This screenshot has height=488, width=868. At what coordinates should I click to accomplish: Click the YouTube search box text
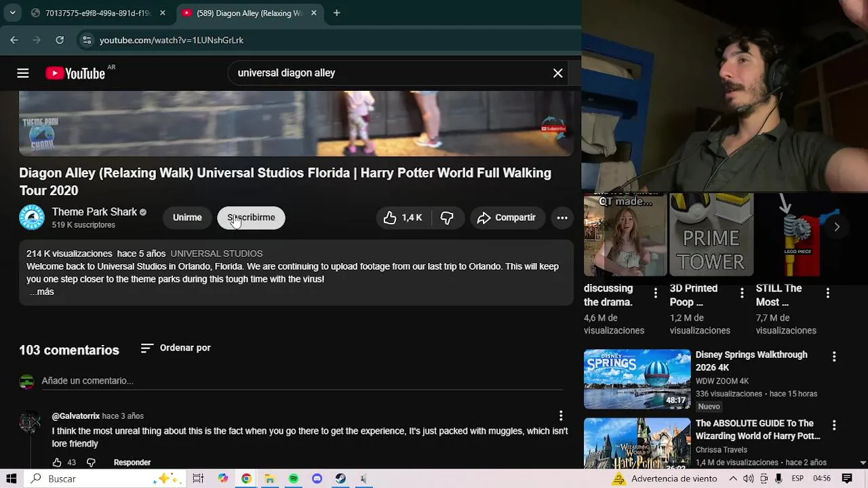286,73
